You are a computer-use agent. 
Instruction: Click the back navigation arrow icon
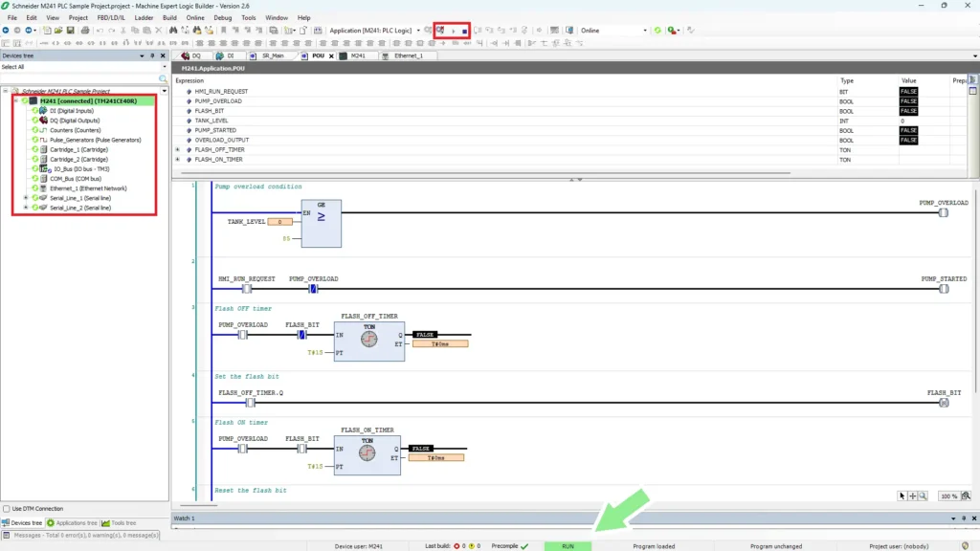click(6, 30)
